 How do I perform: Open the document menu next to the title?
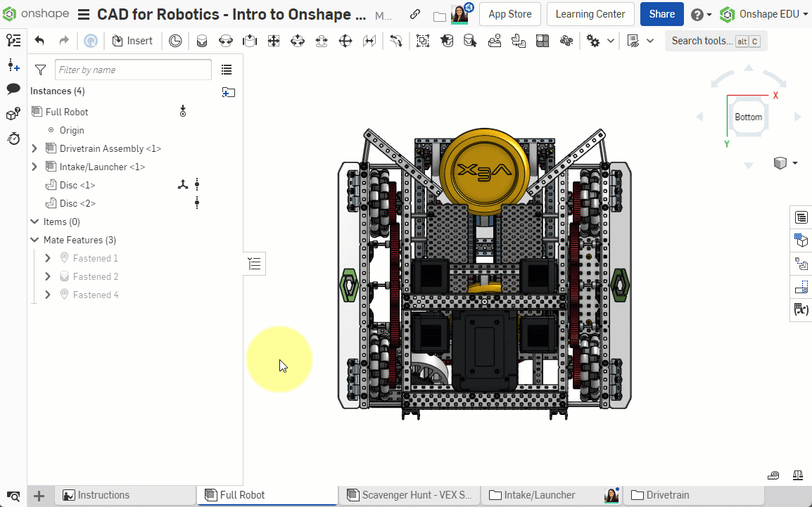pos(82,14)
